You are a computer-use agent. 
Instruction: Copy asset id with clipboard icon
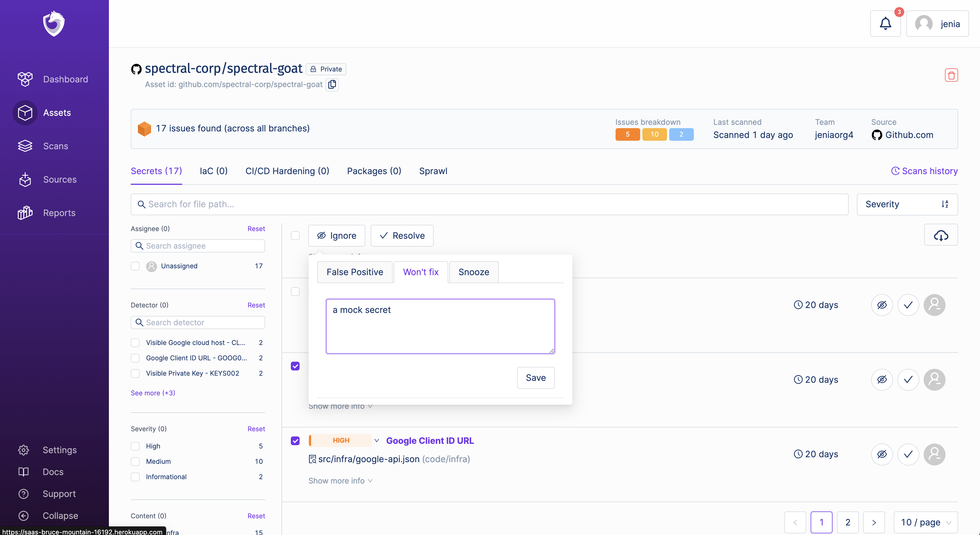332,84
